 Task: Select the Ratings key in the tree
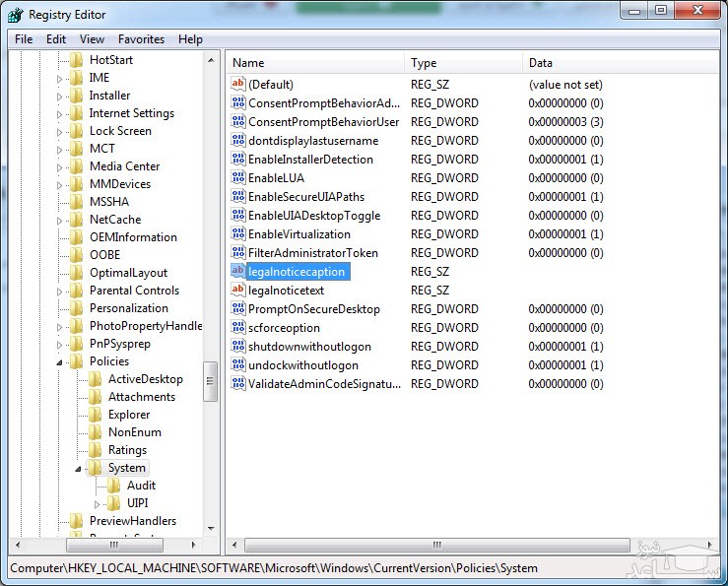point(127,450)
